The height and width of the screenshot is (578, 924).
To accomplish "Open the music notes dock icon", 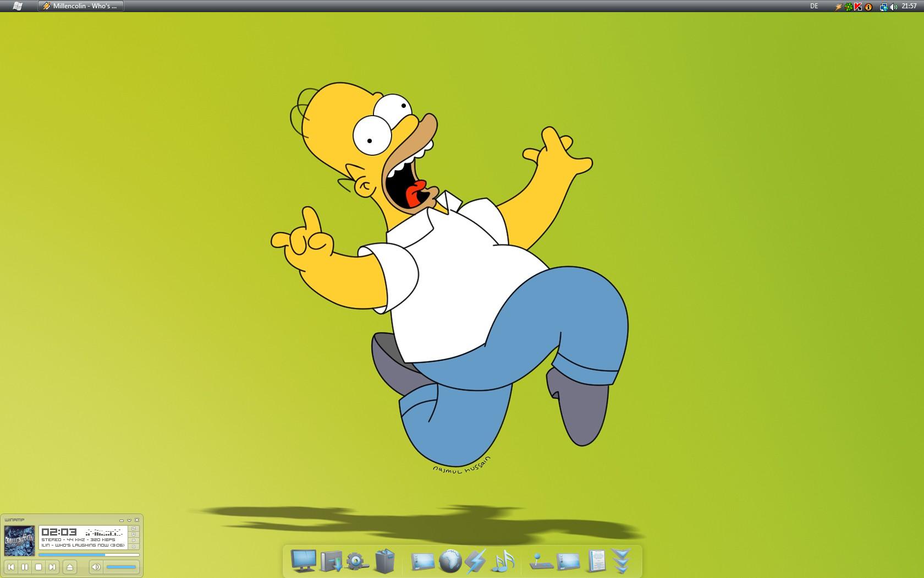I will tap(503, 561).
